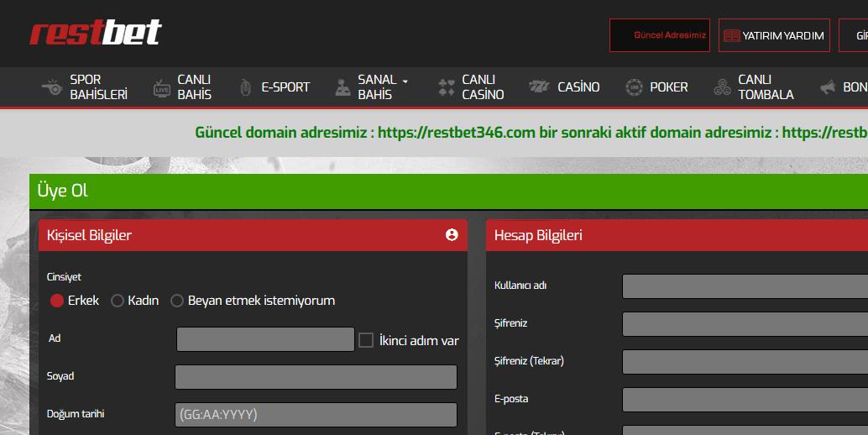Click into the Kullanıcı adı field
The image size is (868, 435).
(x=745, y=286)
